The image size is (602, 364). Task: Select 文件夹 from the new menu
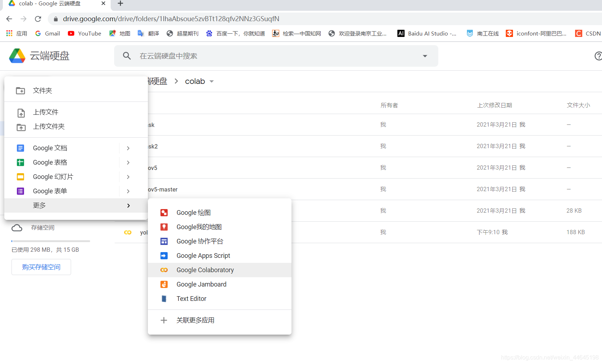[76, 91]
